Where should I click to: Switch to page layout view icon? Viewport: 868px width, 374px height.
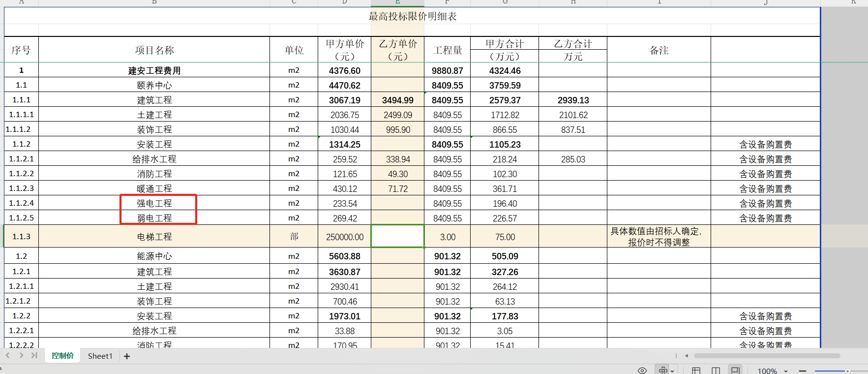coord(716,371)
